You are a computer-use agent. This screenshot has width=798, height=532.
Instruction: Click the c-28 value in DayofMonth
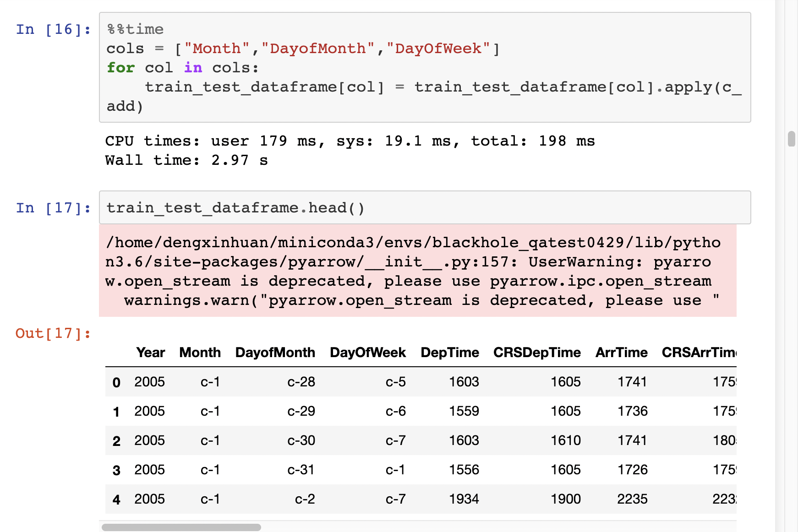click(301, 382)
